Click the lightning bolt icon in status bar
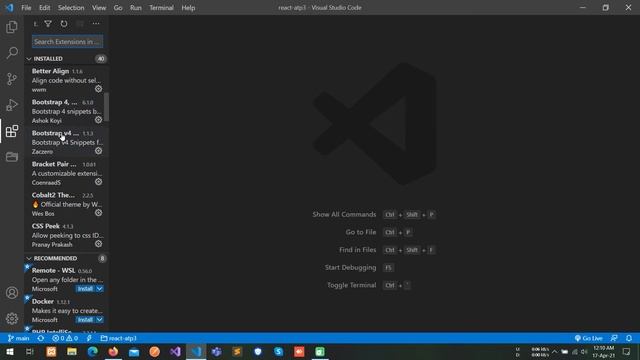This screenshot has width=640, height=360. pos(89,338)
